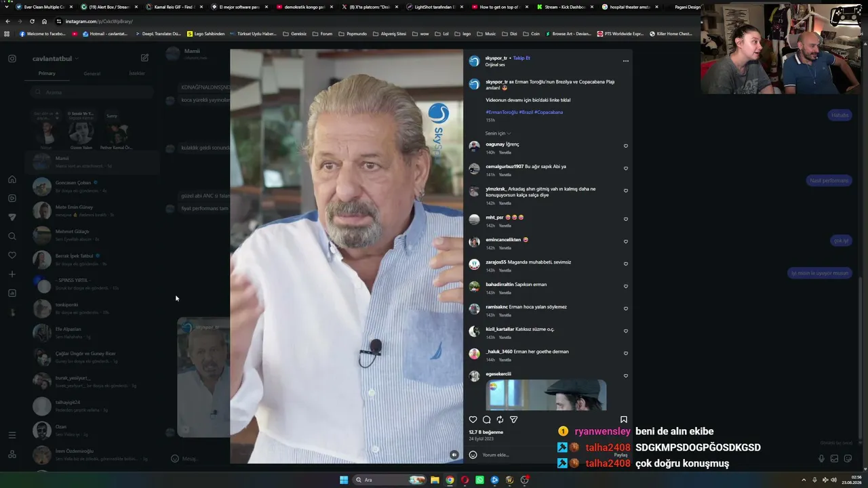Reply to zarajos55's comment with Yanıtla

coord(505,270)
